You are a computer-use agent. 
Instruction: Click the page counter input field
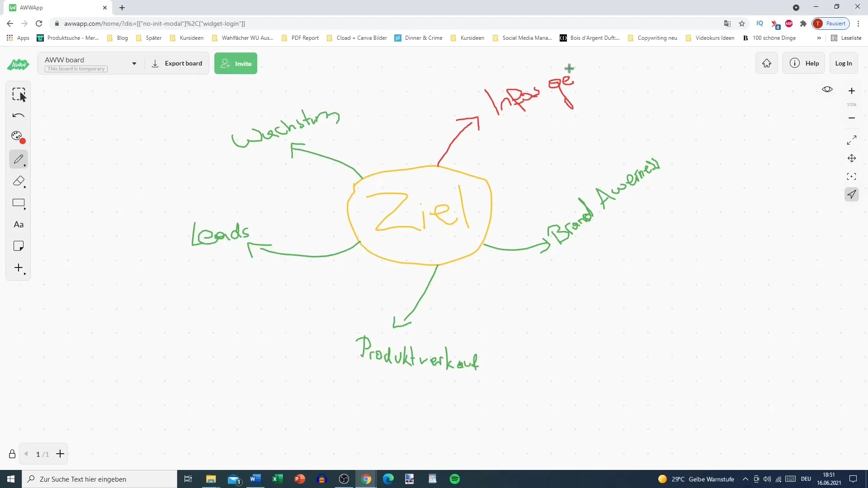pyautogui.click(x=38, y=454)
